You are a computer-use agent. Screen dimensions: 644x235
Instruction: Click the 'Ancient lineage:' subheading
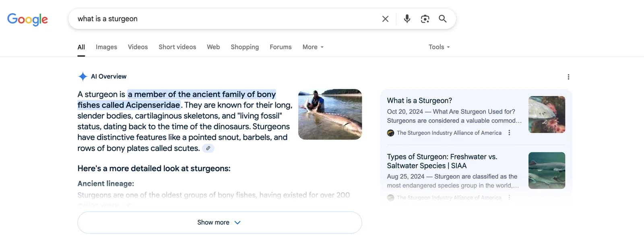(106, 184)
